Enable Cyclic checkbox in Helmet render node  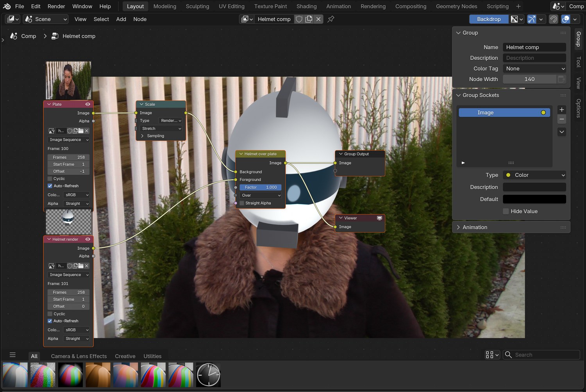[50, 314]
